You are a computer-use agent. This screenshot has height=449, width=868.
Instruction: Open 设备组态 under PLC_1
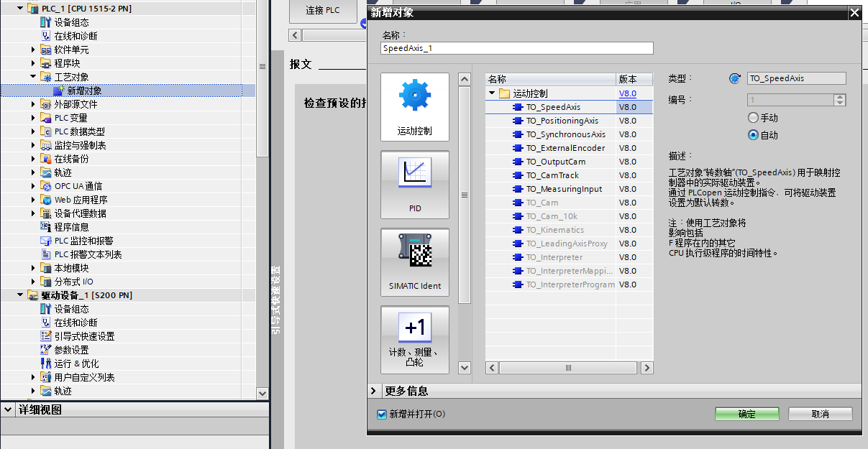pyautogui.click(x=71, y=22)
